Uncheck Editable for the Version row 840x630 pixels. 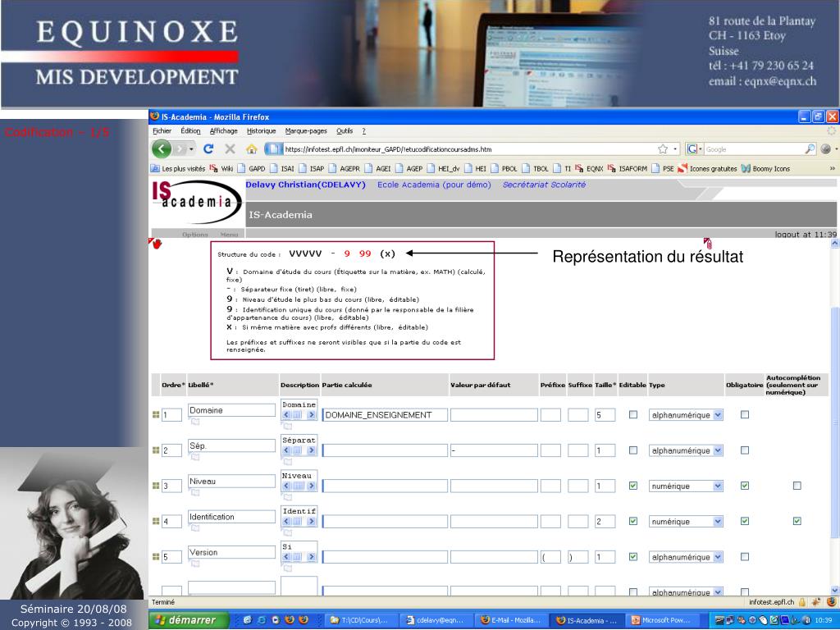click(x=633, y=557)
